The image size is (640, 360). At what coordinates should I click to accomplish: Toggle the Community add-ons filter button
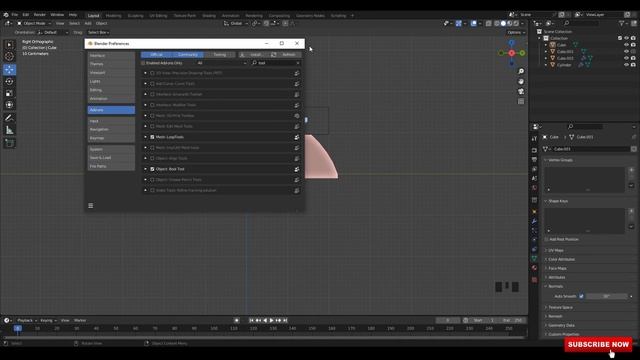(x=188, y=55)
